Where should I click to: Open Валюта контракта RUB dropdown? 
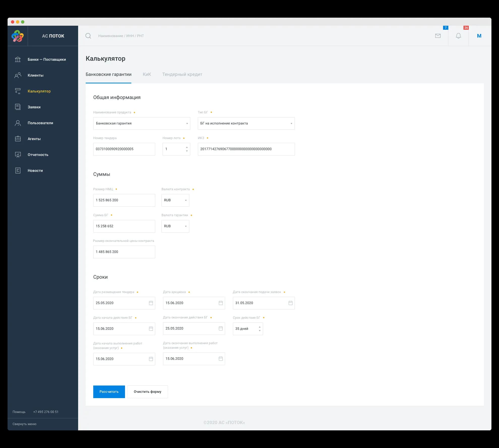pyautogui.click(x=175, y=200)
